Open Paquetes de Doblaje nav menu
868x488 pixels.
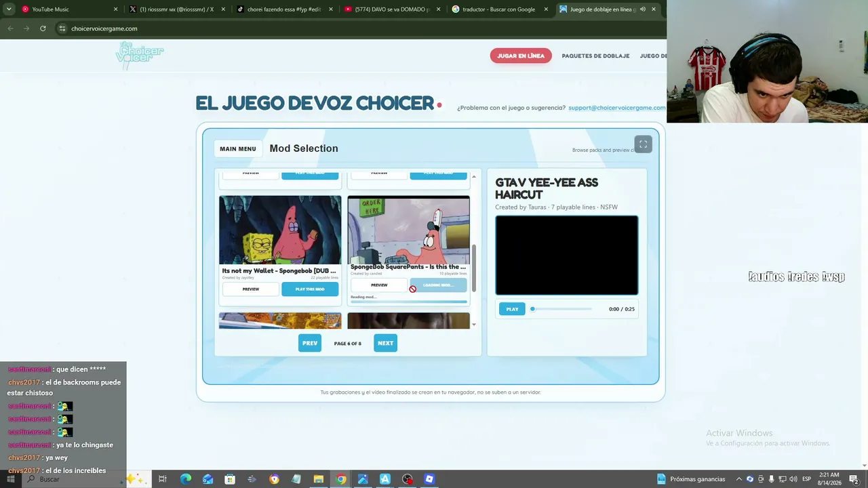[x=595, y=56]
